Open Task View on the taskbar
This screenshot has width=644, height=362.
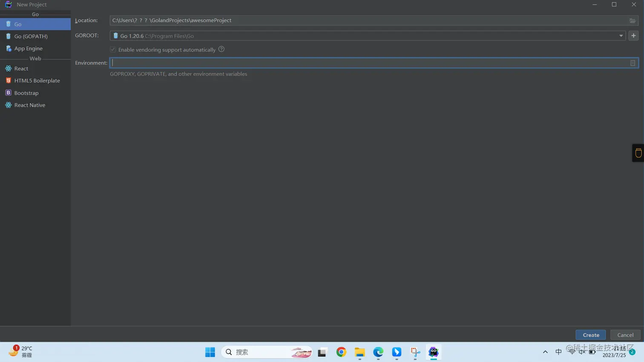click(x=322, y=352)
